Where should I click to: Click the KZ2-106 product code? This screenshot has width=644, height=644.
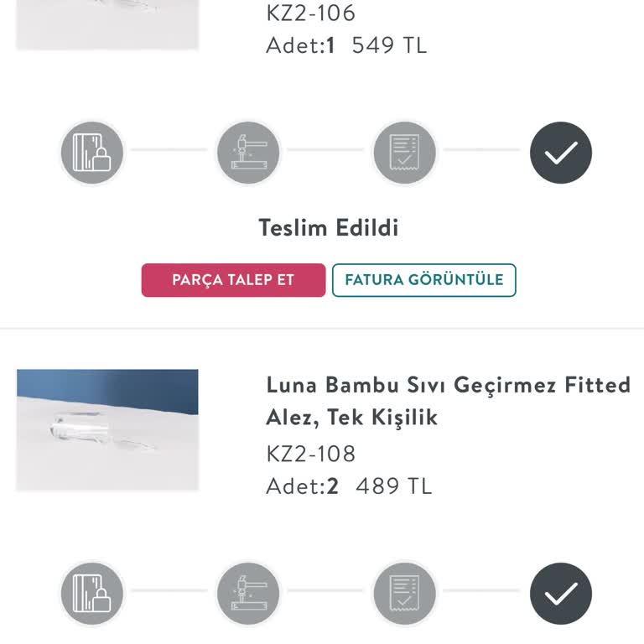click(311, 13)
